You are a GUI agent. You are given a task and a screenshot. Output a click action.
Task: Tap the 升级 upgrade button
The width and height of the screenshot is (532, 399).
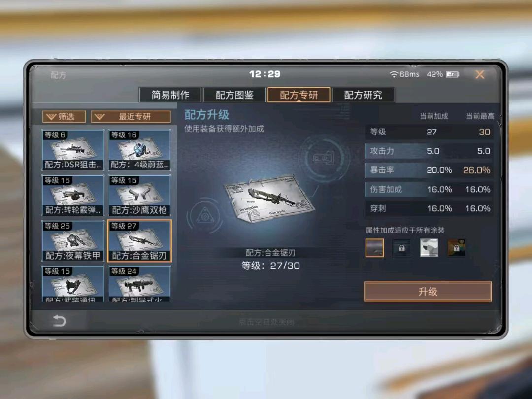tap(428, 292)
